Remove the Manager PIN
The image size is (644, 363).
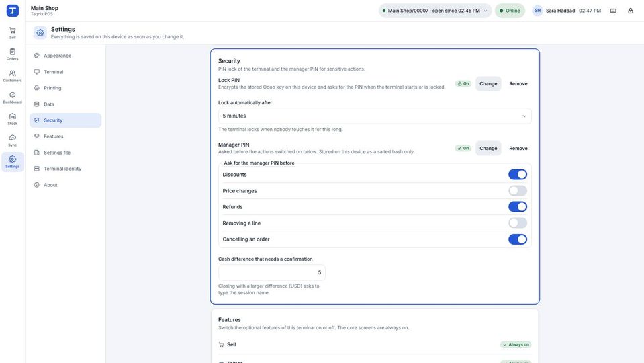[x=518, y=148]
